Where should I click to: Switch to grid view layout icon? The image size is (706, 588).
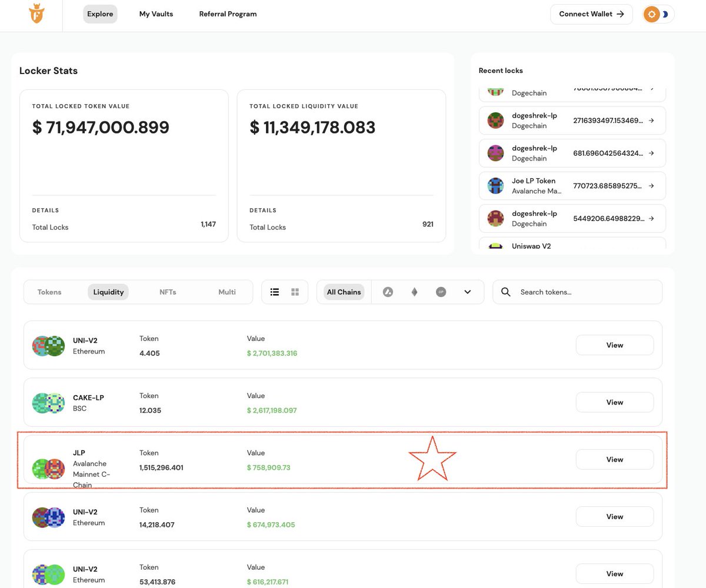point(295,292)
